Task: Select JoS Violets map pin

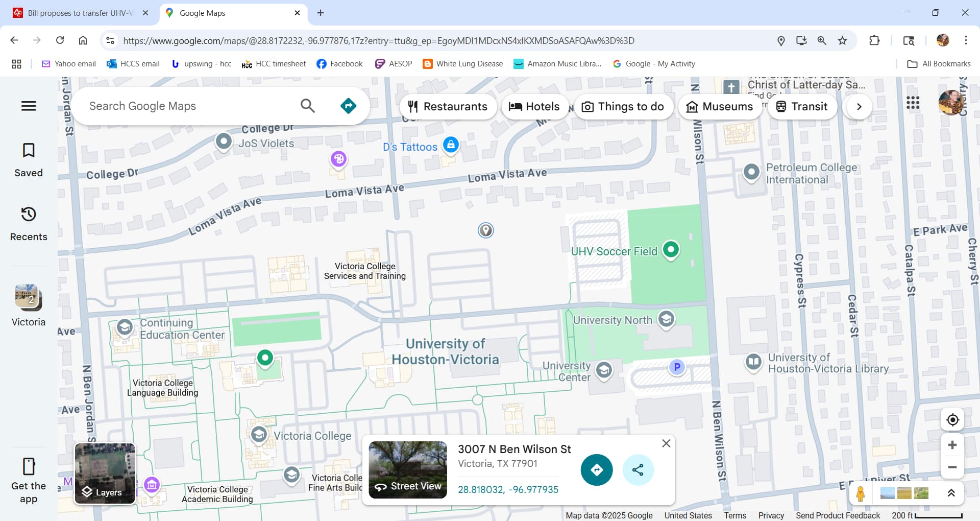Action: (x=224, y=141)
